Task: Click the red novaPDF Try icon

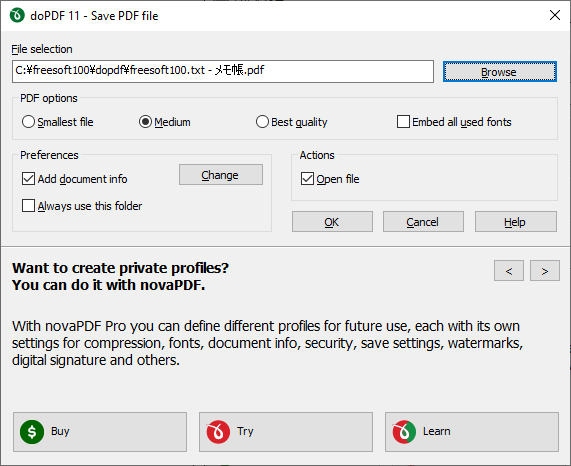Action: click(218, 432)
